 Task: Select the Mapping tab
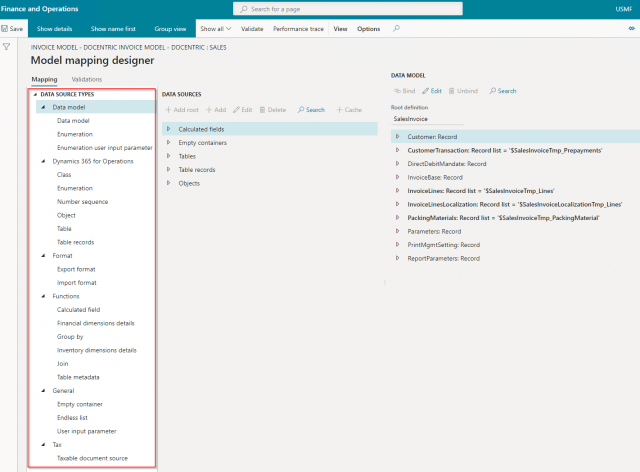(x=44, y=79)
